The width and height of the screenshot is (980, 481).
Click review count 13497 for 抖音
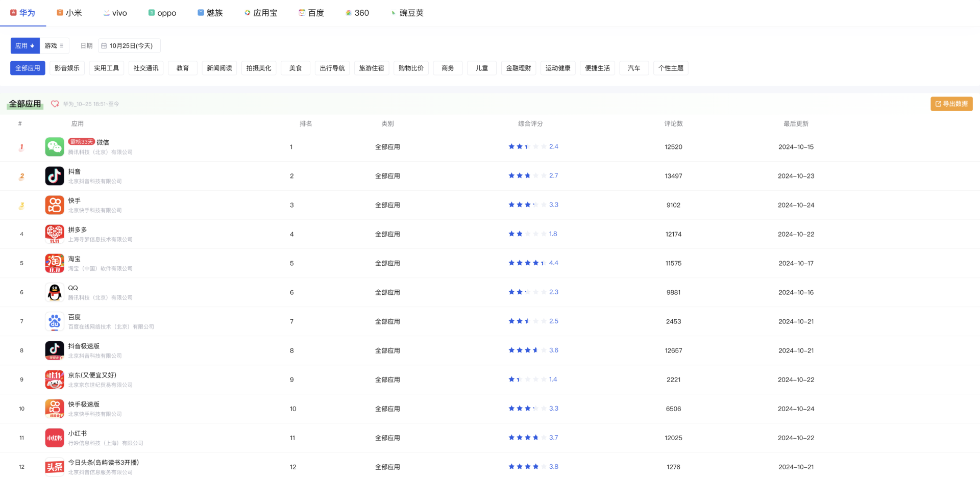pos(673,176)
